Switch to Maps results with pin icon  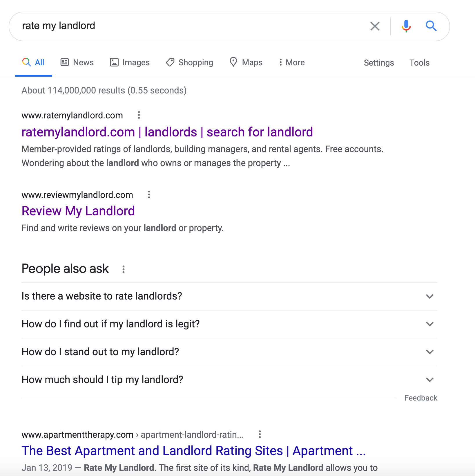coord(246,62)
